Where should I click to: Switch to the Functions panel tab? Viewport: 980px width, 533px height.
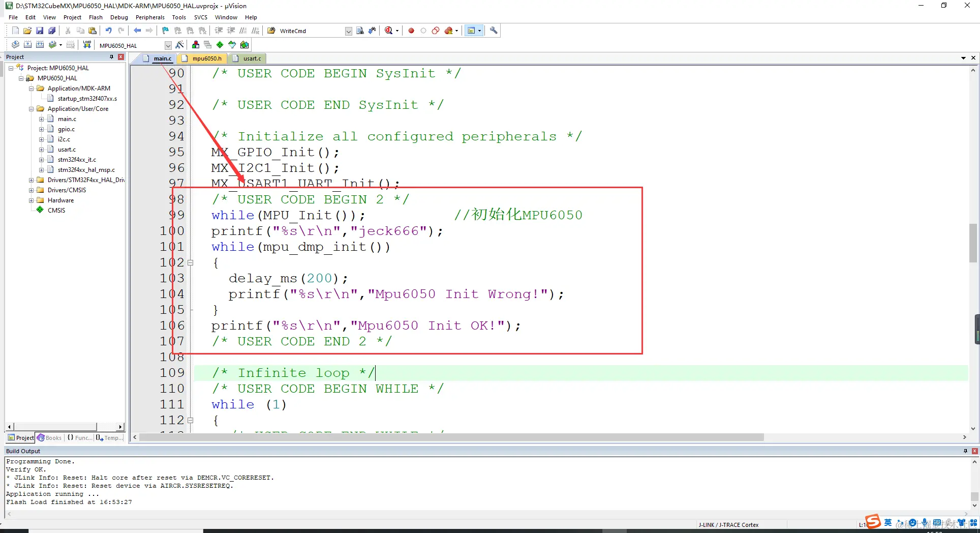79,437
